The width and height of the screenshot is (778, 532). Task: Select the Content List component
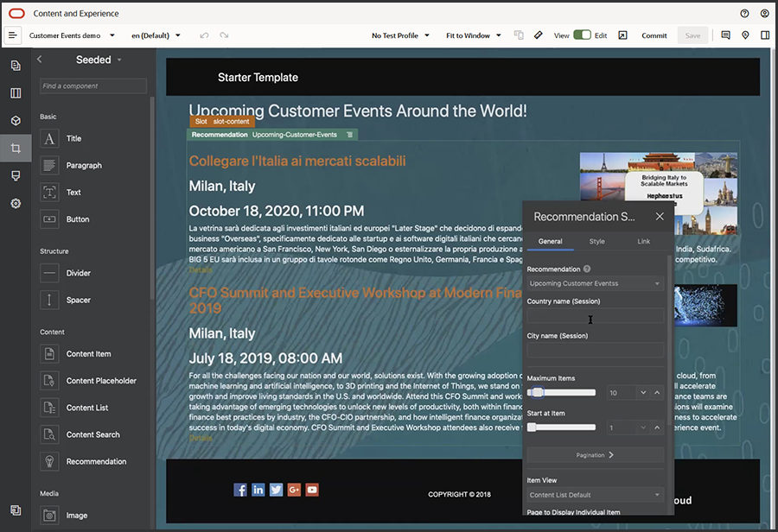pos(74,408)
